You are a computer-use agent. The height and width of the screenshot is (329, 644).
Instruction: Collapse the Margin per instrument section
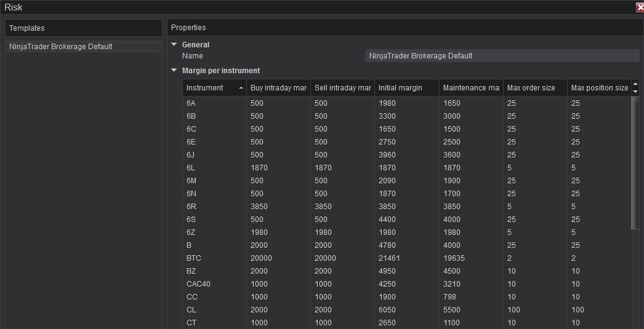tap(174, 70)
